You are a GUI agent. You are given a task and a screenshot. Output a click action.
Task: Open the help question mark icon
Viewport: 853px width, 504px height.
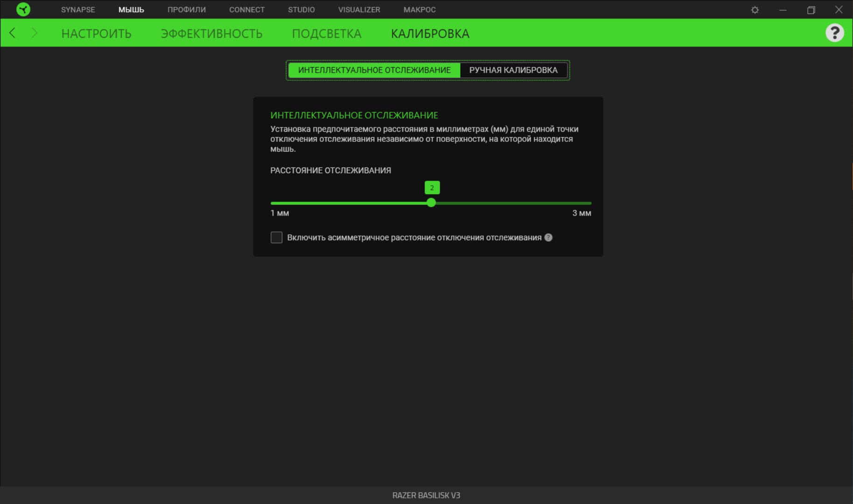[x=834, y=33]
